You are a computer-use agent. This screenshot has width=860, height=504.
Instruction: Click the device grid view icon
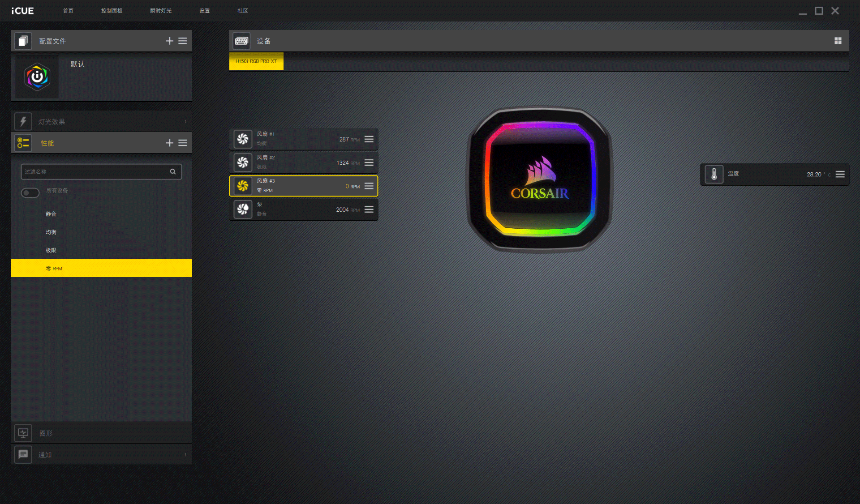click(838, 41)
